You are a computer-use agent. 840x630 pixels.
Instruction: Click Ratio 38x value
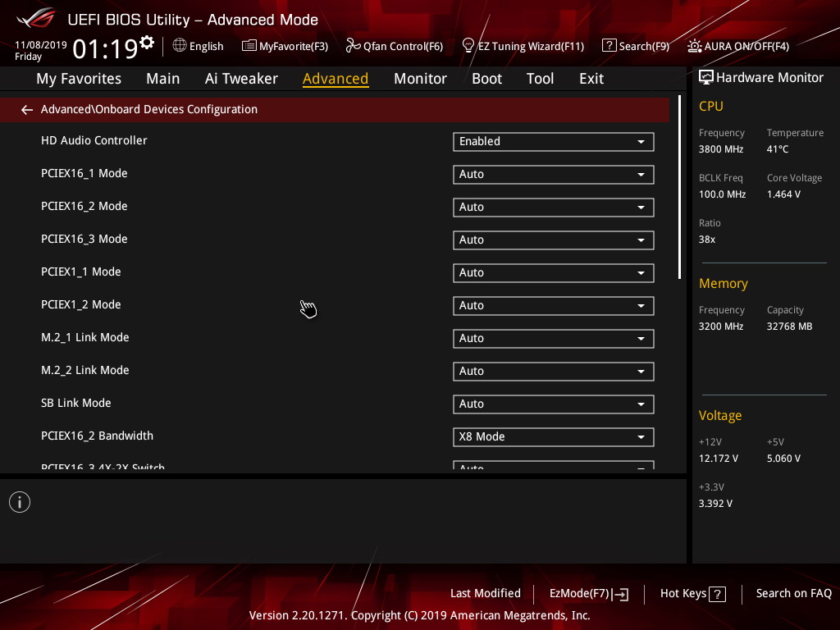[706, 240]
